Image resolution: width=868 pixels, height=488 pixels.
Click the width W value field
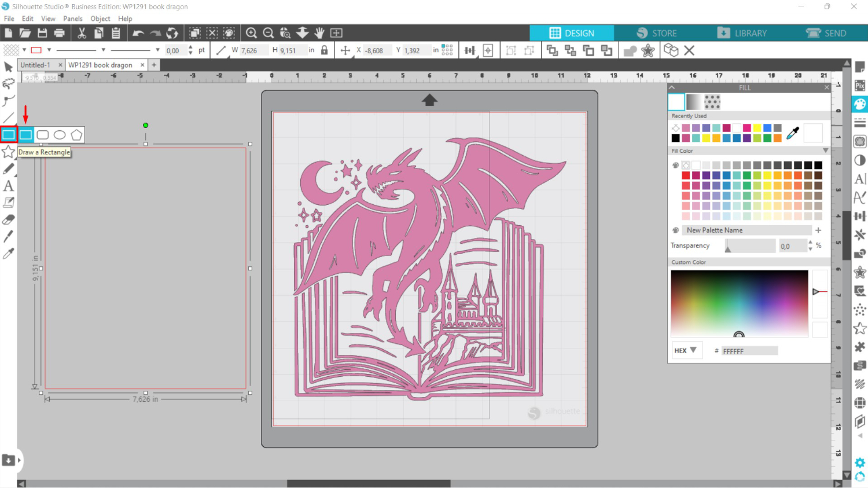253,50
